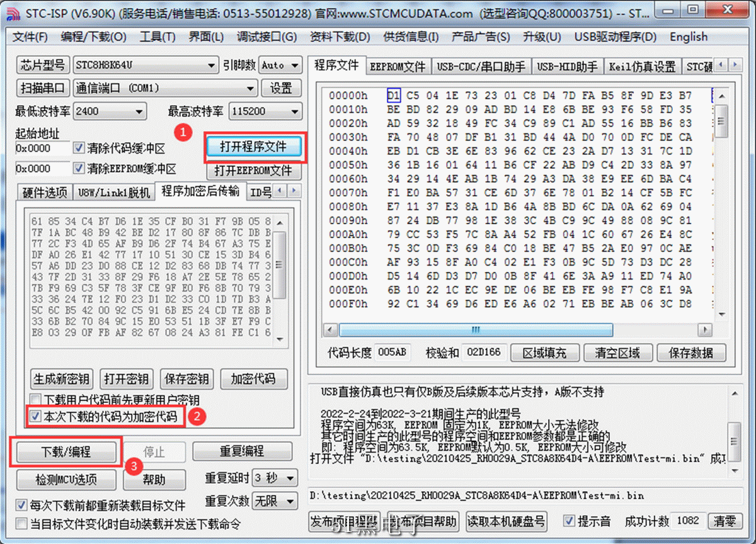The width and height of the screenshot is (756, 544).
Task: Click the 加密代码 button
Action: [x=253, y=379]
